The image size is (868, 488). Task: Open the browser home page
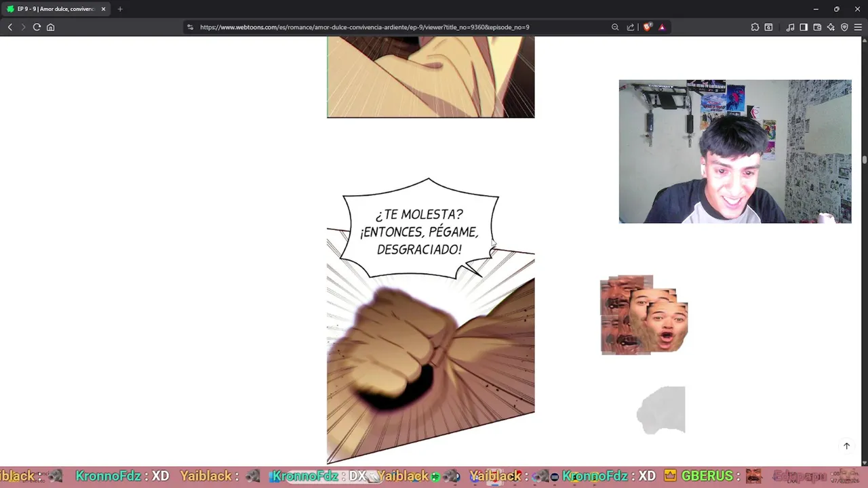[50, 27]
